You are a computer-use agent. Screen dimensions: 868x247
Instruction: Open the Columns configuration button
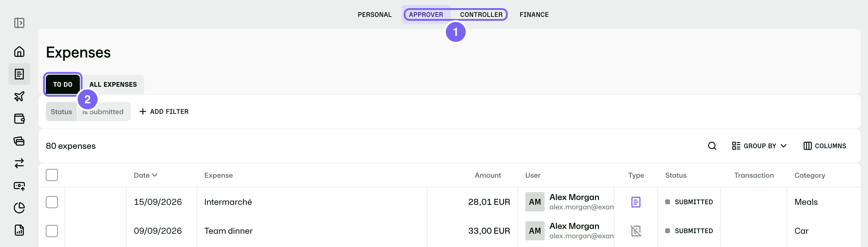coord(825,146)
